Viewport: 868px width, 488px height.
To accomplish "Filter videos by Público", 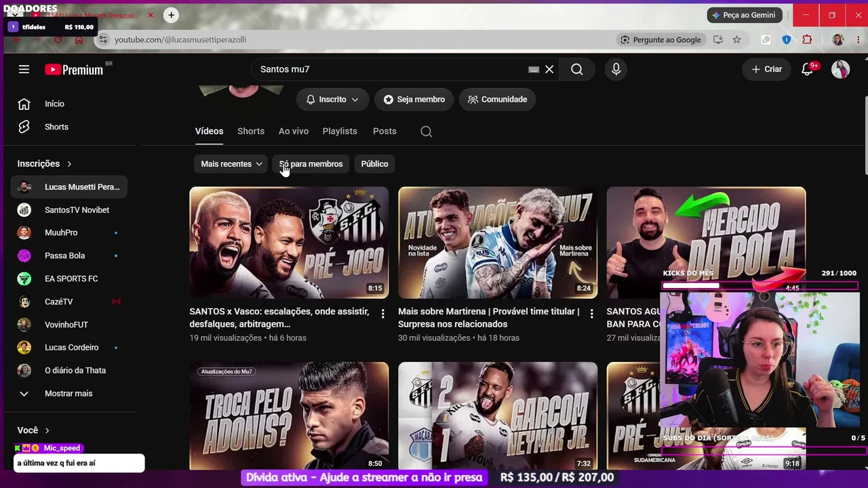I will coord(374,164).
